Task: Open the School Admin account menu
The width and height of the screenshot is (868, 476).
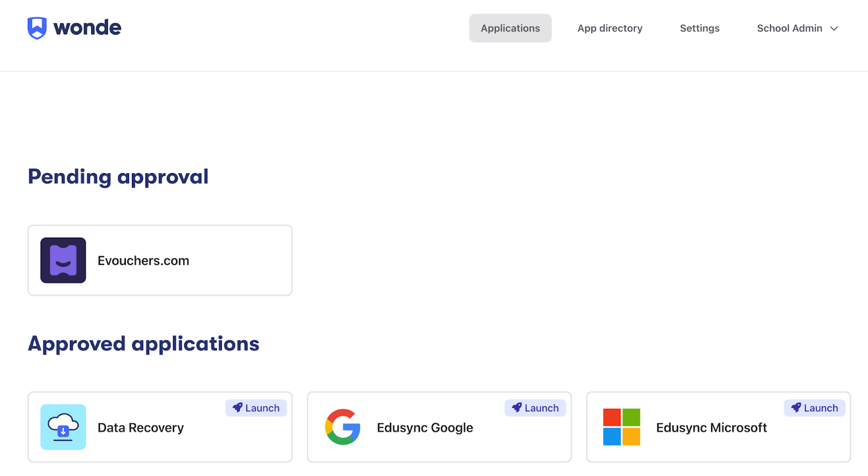Action: tap(789, 28)
